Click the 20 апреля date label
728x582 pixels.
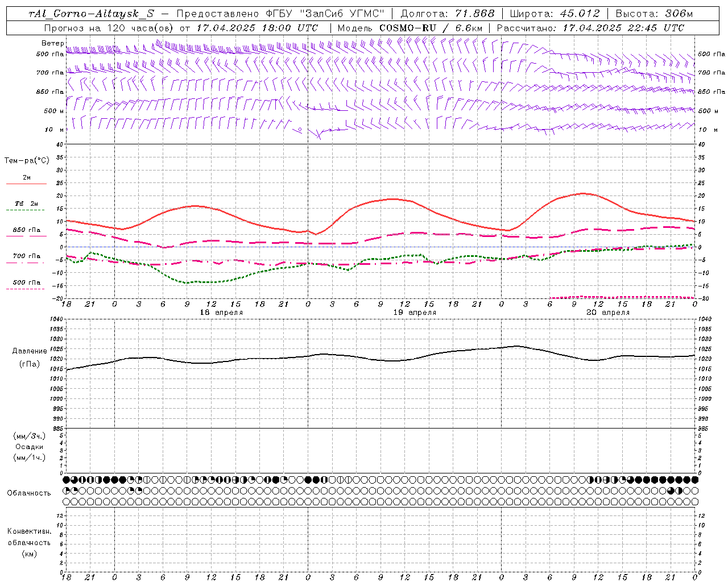[608, 313]
